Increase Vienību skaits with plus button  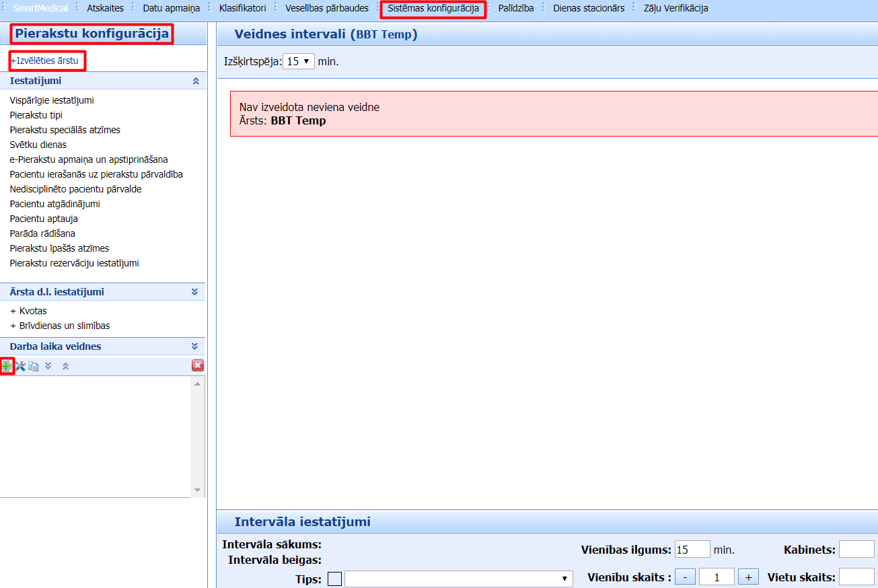[748, 577]
